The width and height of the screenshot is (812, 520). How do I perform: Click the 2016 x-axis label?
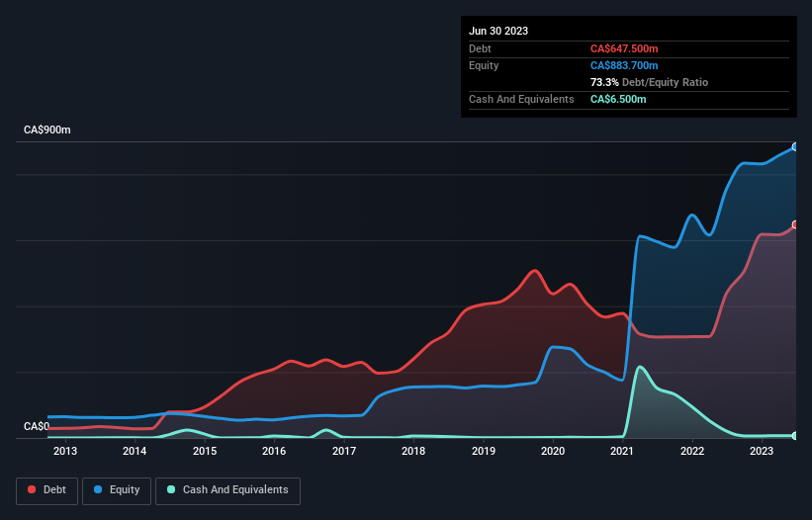point(274,451)
